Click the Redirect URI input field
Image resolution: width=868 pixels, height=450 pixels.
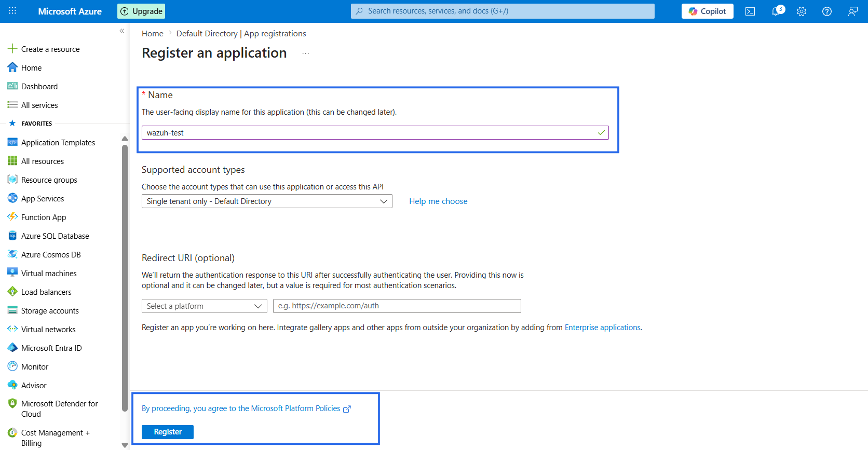pos(397,306)
